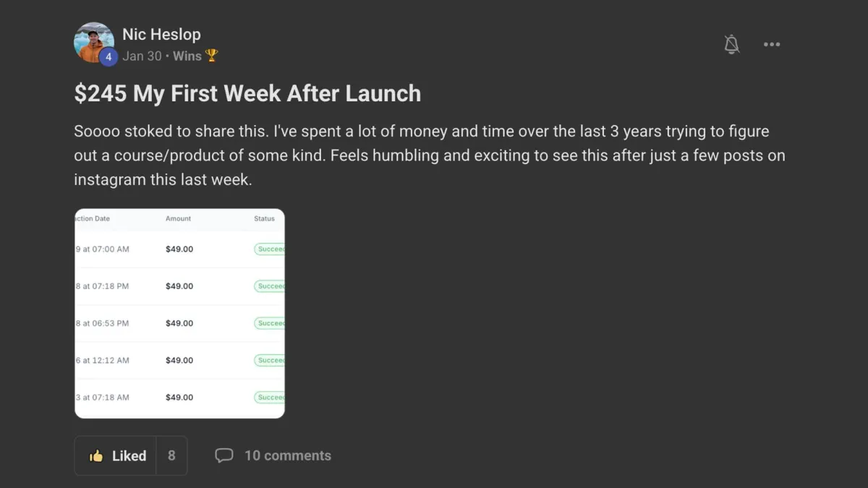Click the last Succeeded status badge
The image size is (868, 488).
point(270,398)
